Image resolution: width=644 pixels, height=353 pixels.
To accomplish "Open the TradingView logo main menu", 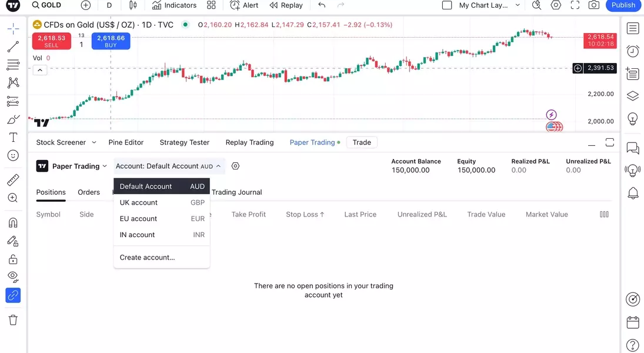I will [x=13, y=5].
